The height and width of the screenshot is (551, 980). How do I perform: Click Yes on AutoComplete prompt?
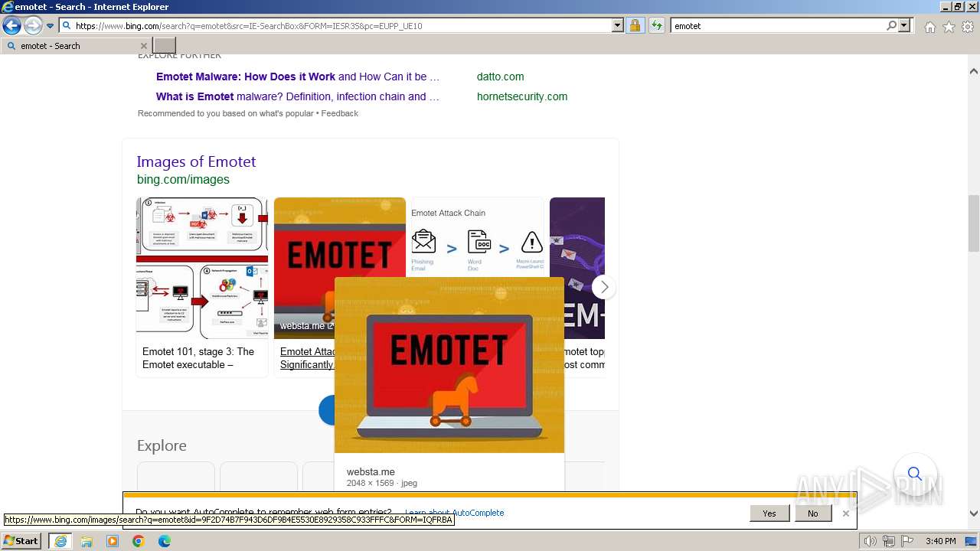coord(769,514)
